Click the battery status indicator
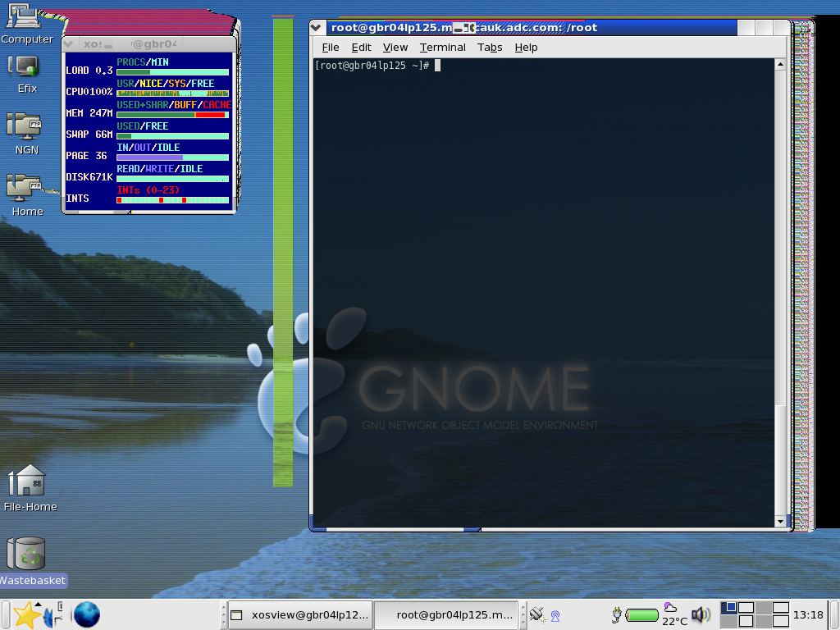 click(x=642, y=614)
